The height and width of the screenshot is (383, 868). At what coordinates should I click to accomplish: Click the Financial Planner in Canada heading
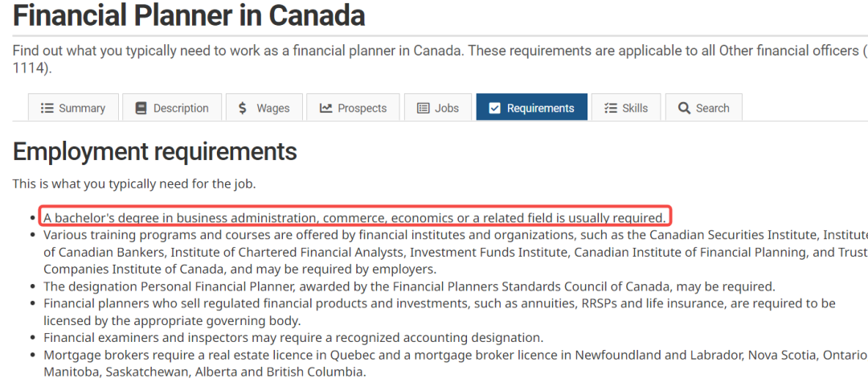[x=189, y=15]
